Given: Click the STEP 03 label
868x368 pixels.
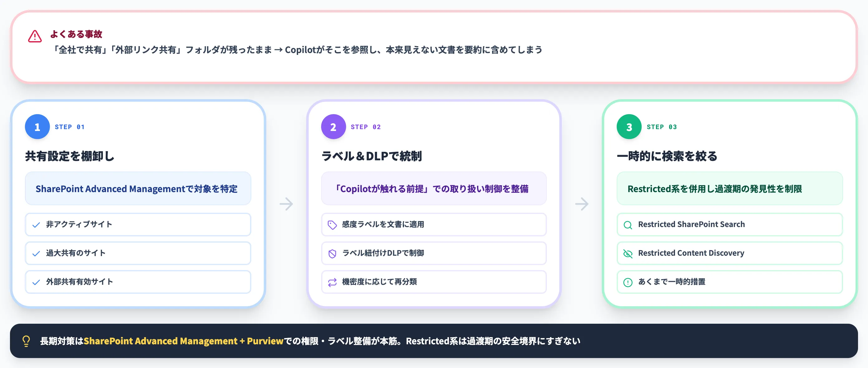Looking at the screenshot, I should [x=662, y=127].
